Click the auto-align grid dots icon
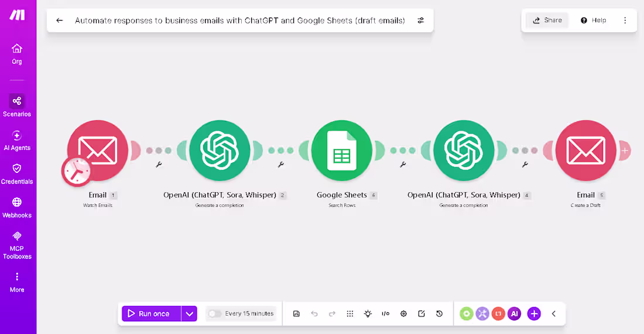Screen dimensions: 644x334 coord(350,313)
